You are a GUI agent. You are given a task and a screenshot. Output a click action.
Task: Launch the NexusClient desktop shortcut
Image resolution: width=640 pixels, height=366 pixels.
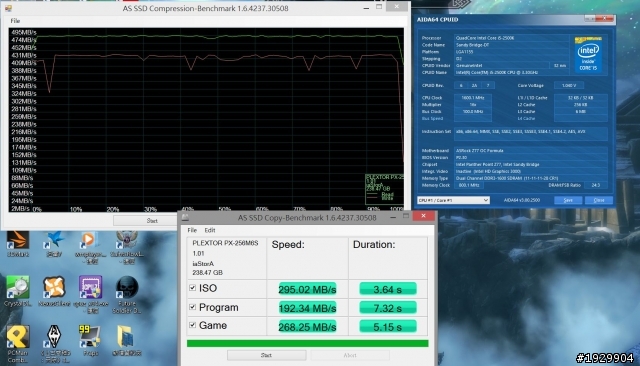point(54,291)
